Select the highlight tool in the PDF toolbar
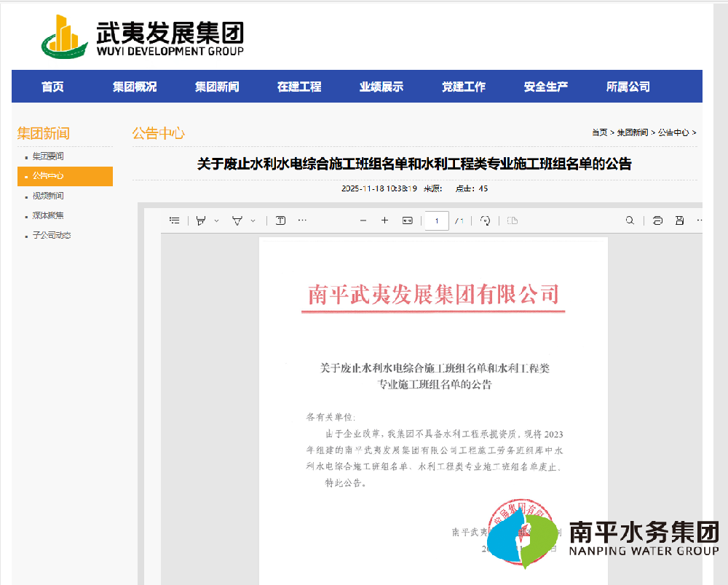728x585 pixels. click(201, 220)
